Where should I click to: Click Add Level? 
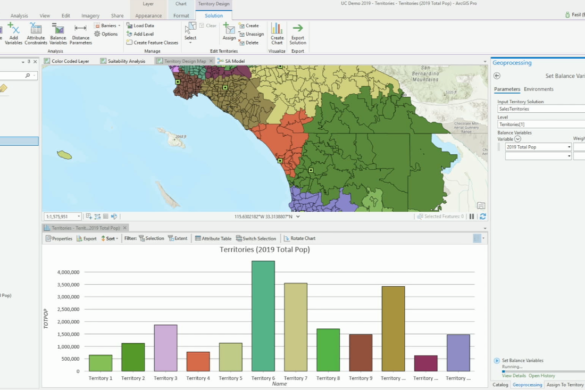coord(140,34)
